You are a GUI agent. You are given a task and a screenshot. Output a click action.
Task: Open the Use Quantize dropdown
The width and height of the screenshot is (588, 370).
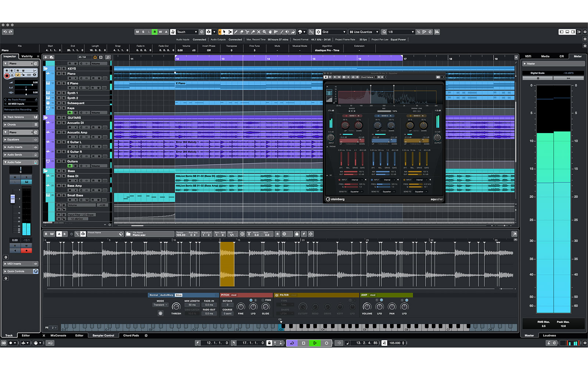tap(364, 32)
